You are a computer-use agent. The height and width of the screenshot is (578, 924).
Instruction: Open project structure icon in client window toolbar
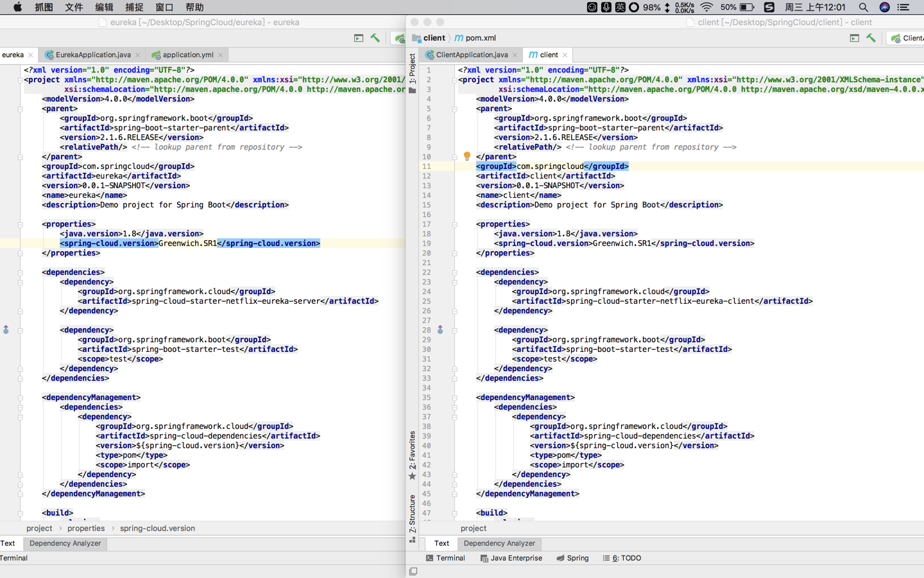pos(854,38)
